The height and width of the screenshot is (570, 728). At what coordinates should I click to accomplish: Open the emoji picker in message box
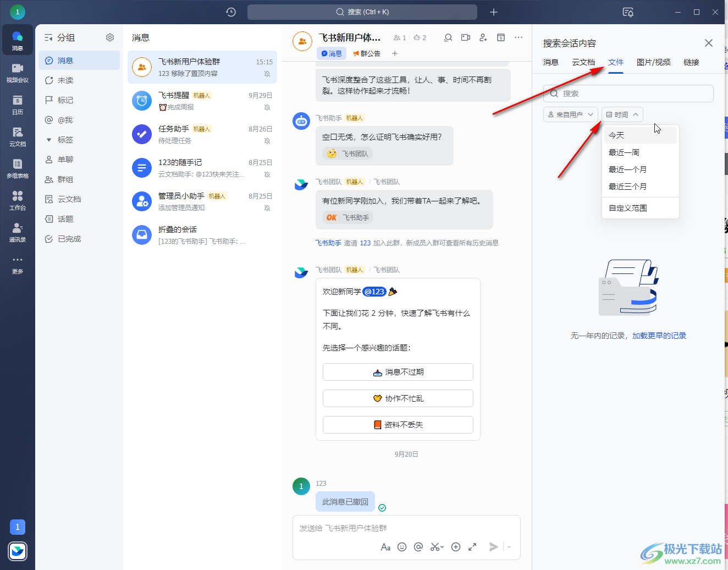point(402,547)
